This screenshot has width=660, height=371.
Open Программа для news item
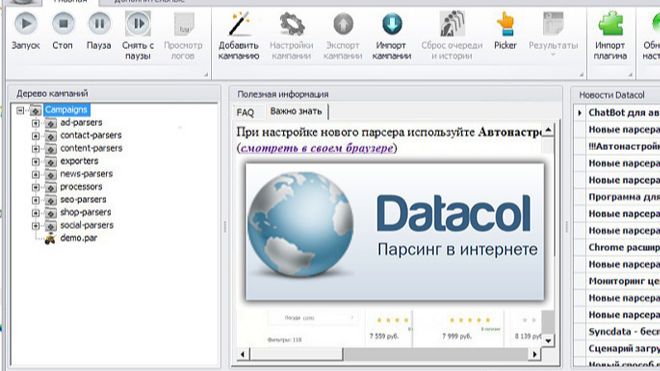pyautogui.click(x=624, y=197)
